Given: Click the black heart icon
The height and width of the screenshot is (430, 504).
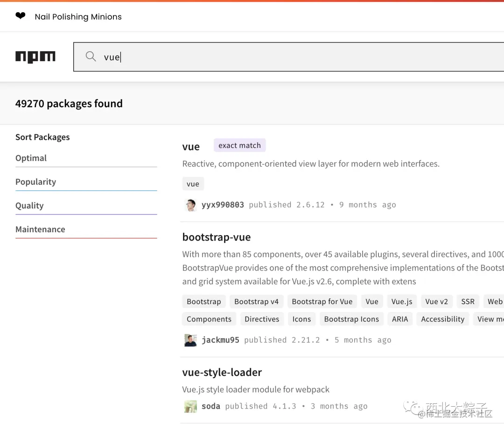Looking at the screenshot, I should click(x=20, y=16).
